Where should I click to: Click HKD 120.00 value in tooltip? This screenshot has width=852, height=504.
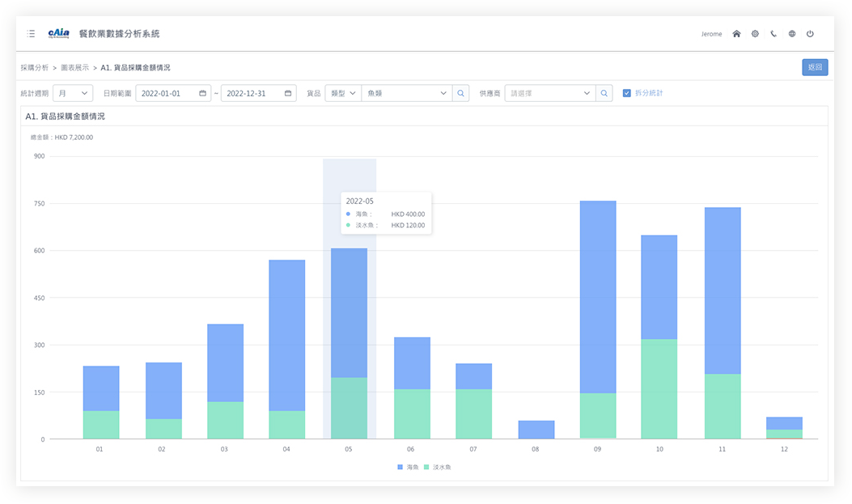coord(408,226)
